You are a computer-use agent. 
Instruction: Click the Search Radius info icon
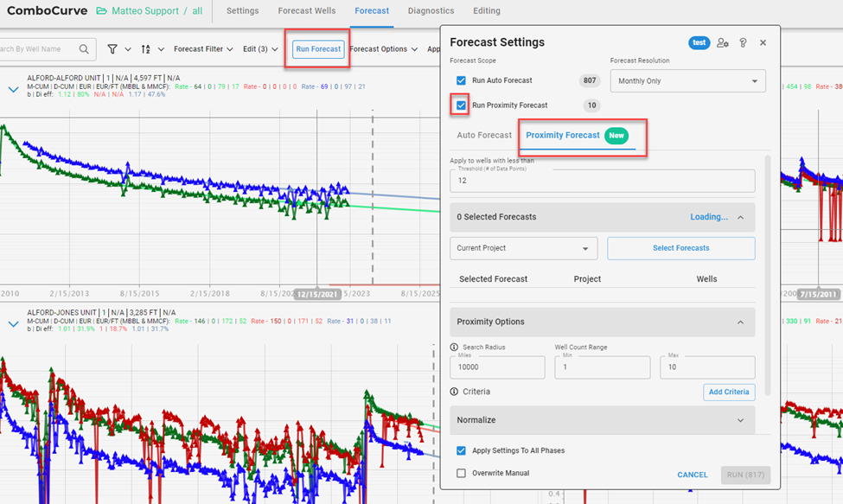pyautogui.click(x=454, y=348)
